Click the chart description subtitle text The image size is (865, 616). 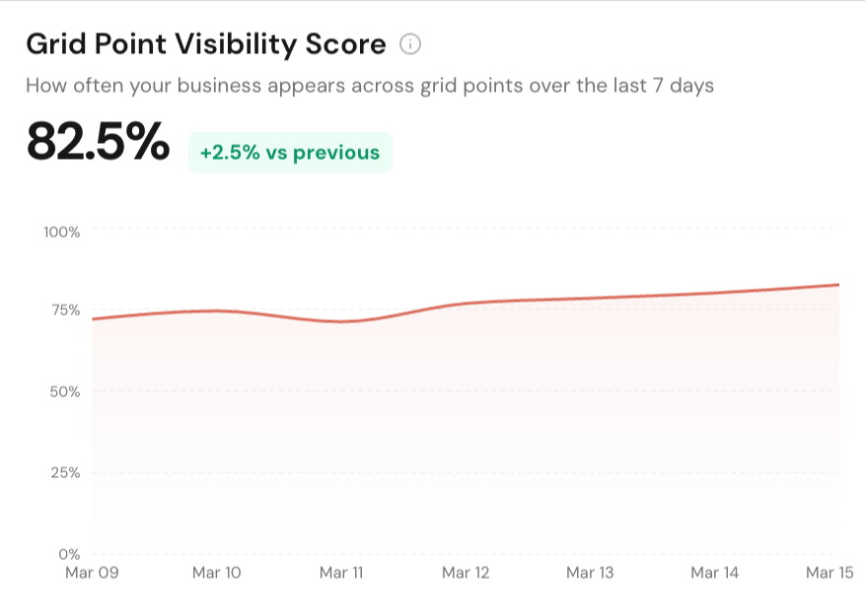coord(370,86)
